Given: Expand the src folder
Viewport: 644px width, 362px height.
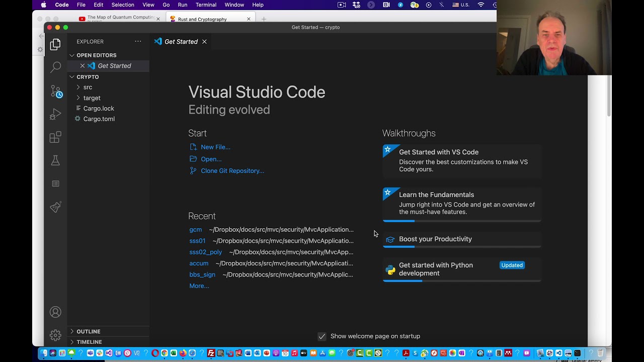Looking at the screenshot, I should [x=88, y=87].
